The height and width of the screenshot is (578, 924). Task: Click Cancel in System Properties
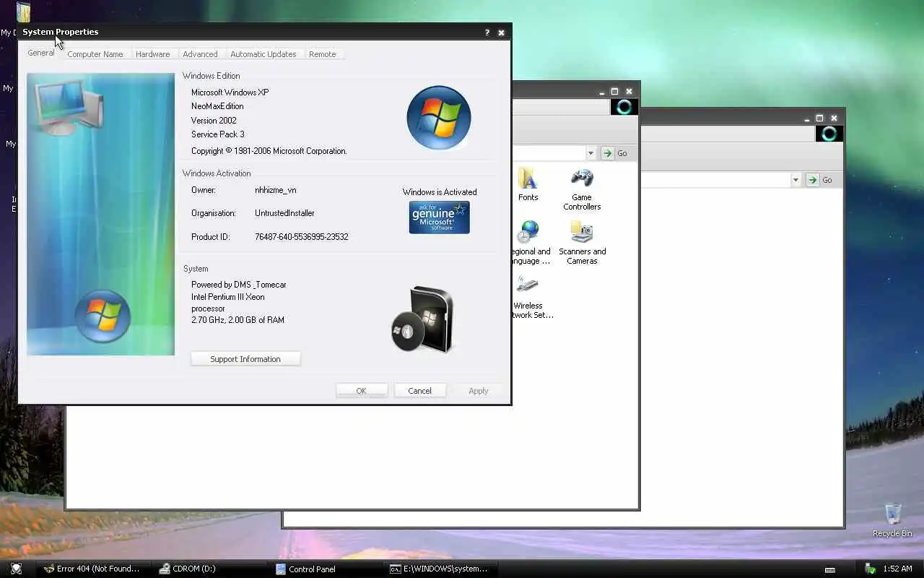[x=419, y=391]
